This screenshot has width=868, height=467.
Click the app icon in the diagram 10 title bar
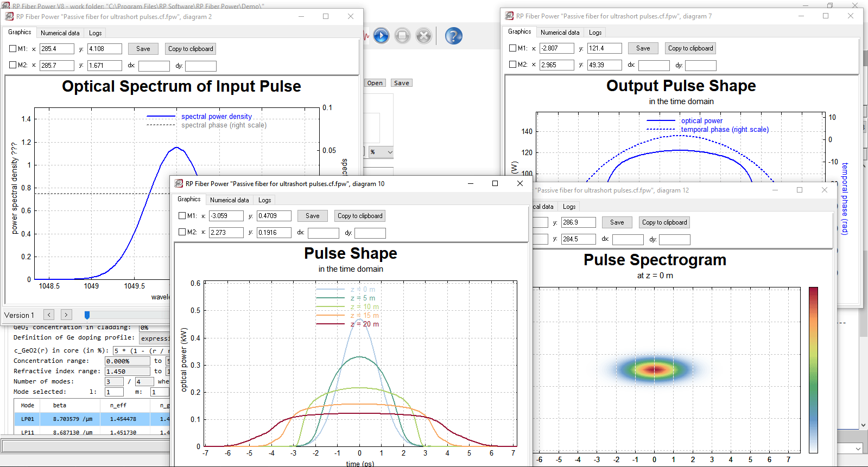(179, 184)
